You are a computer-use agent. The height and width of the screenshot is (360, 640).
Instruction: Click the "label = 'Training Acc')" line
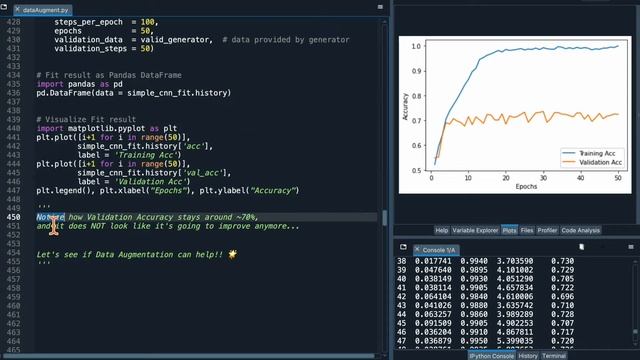129,155
